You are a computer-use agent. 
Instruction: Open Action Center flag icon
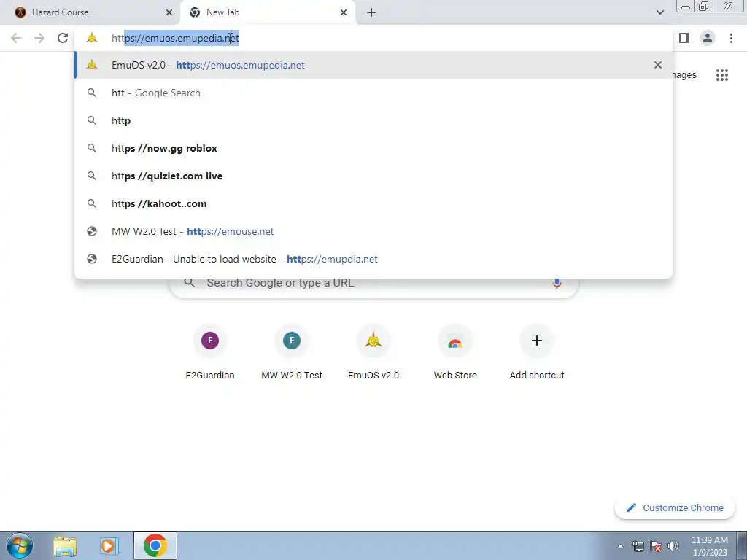tap(656, 546)
